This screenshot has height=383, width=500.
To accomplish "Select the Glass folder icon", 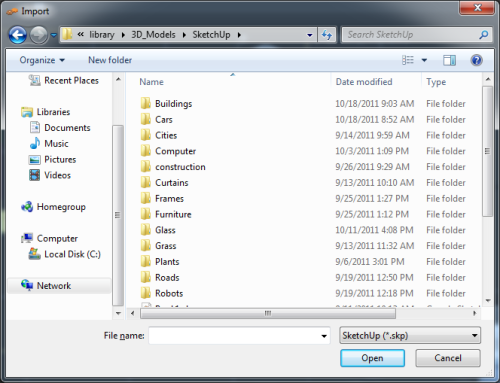I will click(146, 230).
